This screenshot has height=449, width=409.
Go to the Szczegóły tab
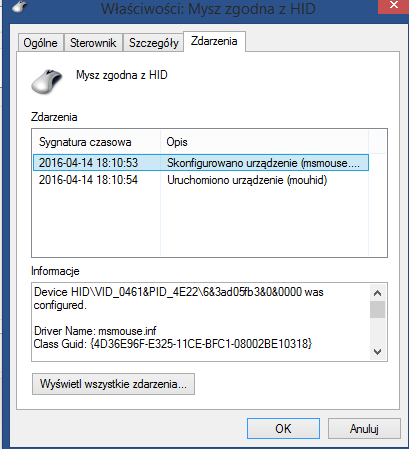click(153, 43)
